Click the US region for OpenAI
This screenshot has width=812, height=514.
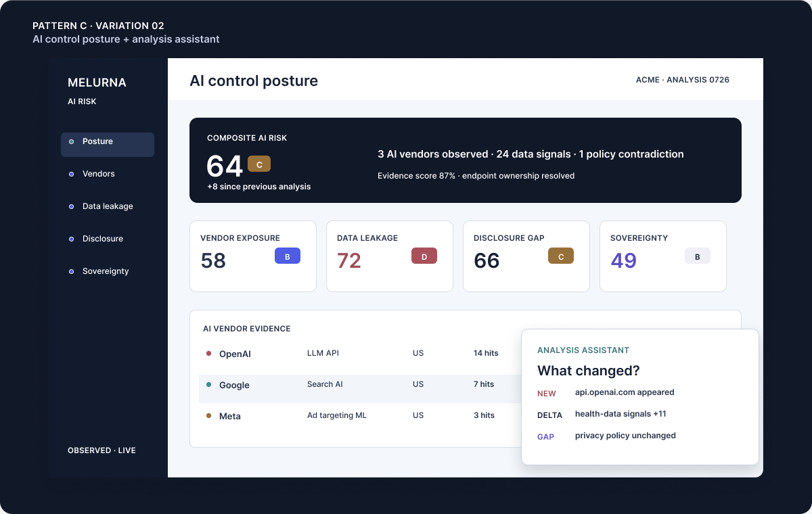click(418, 353)
